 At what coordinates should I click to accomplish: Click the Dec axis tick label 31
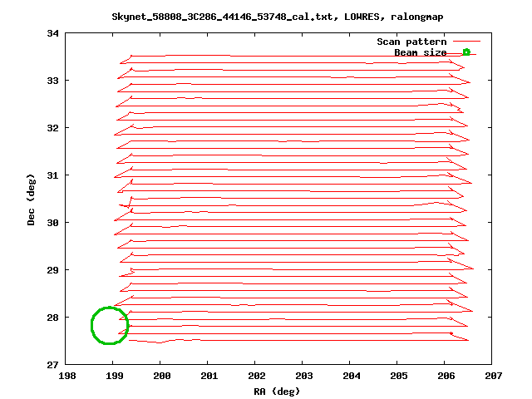click(53, 175)
